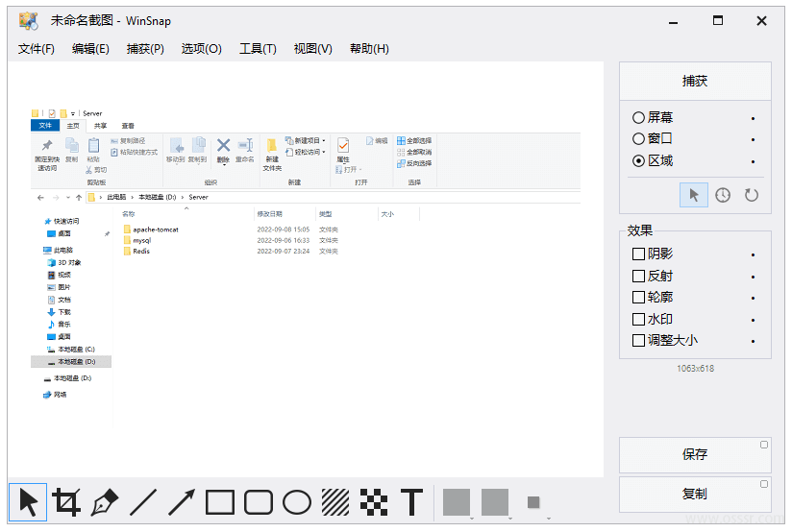The height and width of the screenshot is (532, 792).
Task: Enable the 水印 watermark effect
Action: pos(653,320)
